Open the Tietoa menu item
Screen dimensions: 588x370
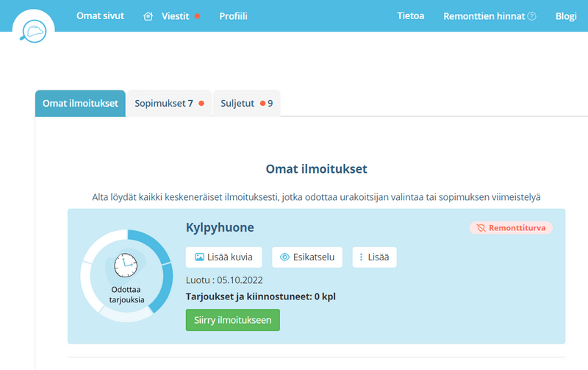(411, 15)
